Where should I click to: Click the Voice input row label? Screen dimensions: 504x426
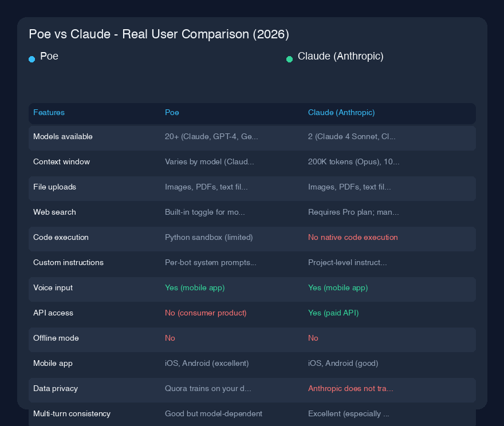[x=53, y=287]
